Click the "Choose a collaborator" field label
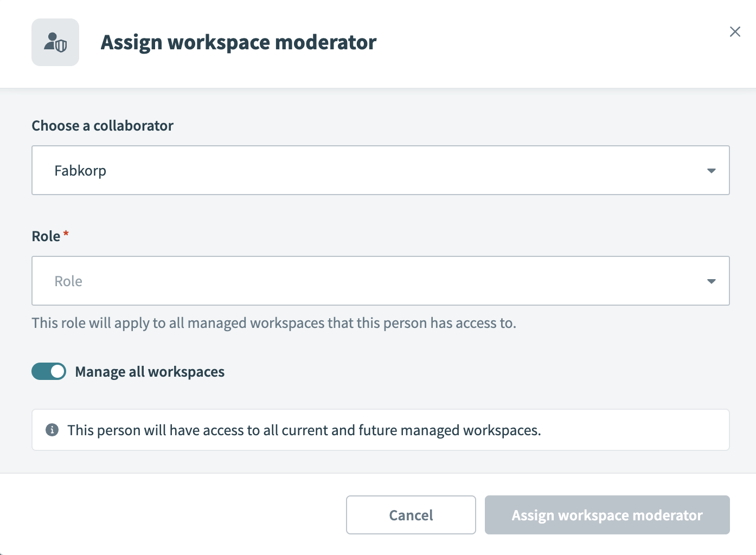 [102, 126]
